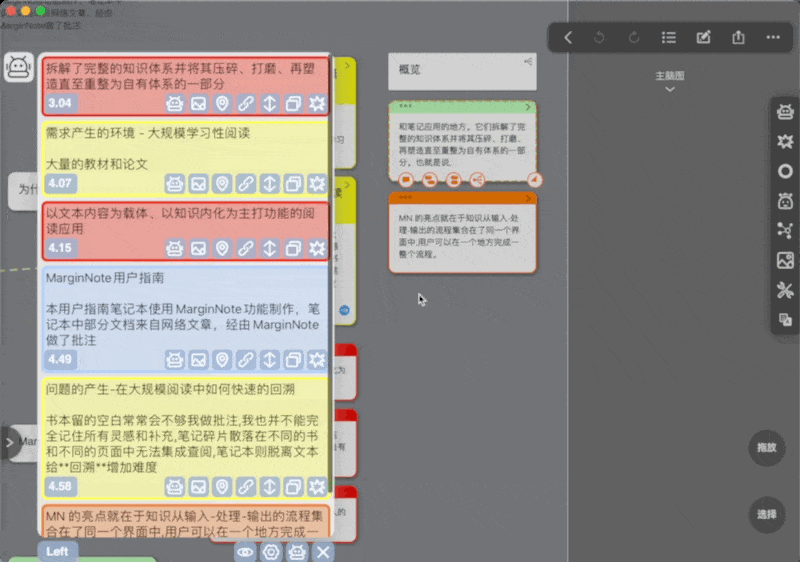Image resolution: width=800 pixels, height=562 pixels.
Task: Click the triangle handle at the green card corner
Action: pyautogui.click(x=534, y=180)
